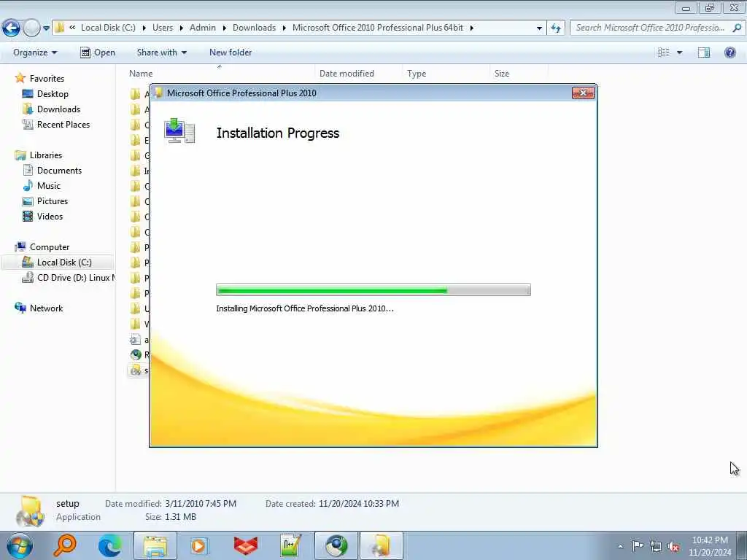Sort by the Name column header
Screen dimensions: 747x560
pos(141,74)
